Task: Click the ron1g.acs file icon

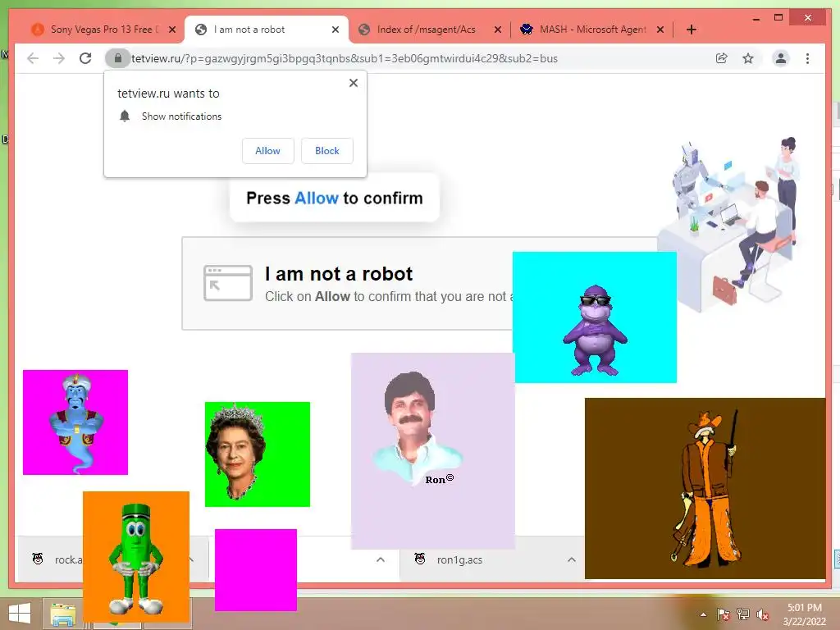Action: (x=420, y=559)
